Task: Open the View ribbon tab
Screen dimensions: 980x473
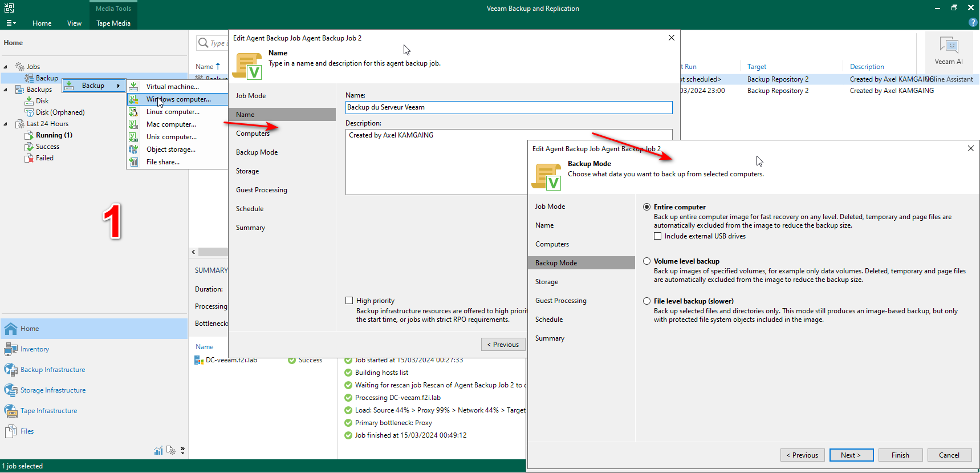Action: [74, 23]
